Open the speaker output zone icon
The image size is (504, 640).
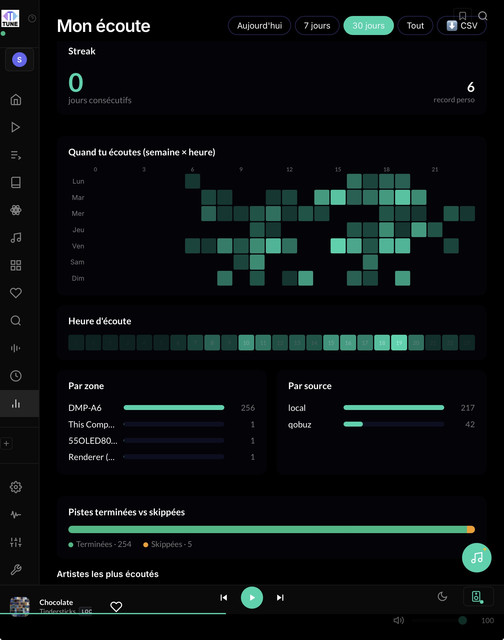(476, 597)
